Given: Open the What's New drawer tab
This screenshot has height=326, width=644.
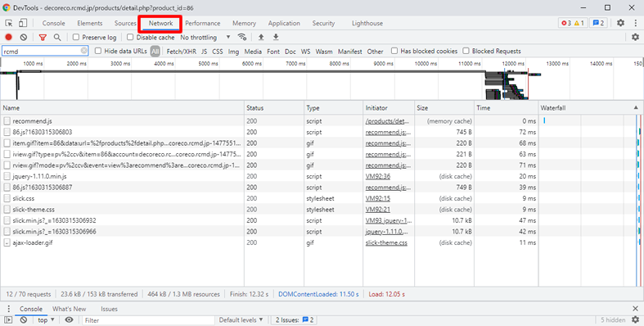Looking at the screenshot, I should [69, 309].
